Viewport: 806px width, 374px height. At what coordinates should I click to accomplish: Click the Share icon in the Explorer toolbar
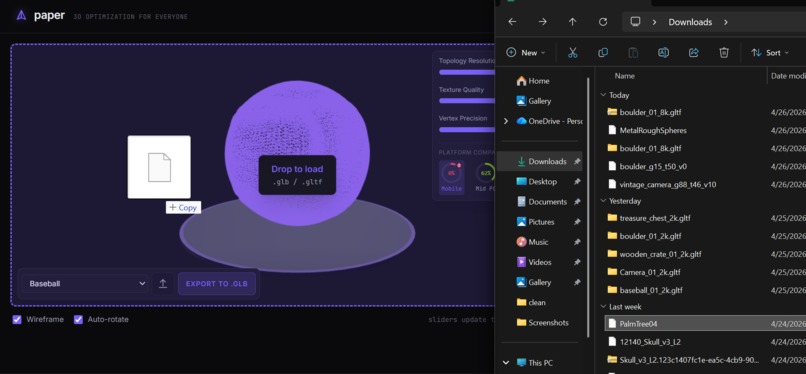pyautogui.click(x=693, y=52)
